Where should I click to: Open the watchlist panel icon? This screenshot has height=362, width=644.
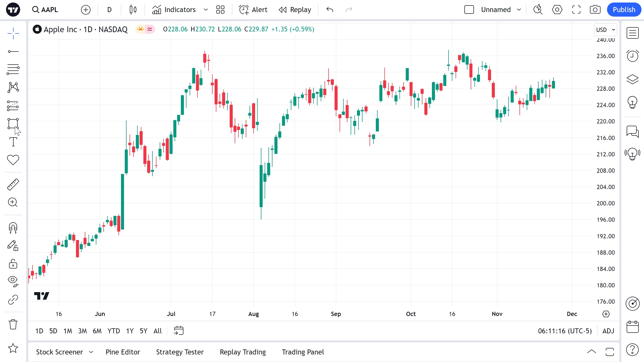[x=632, y=33]
